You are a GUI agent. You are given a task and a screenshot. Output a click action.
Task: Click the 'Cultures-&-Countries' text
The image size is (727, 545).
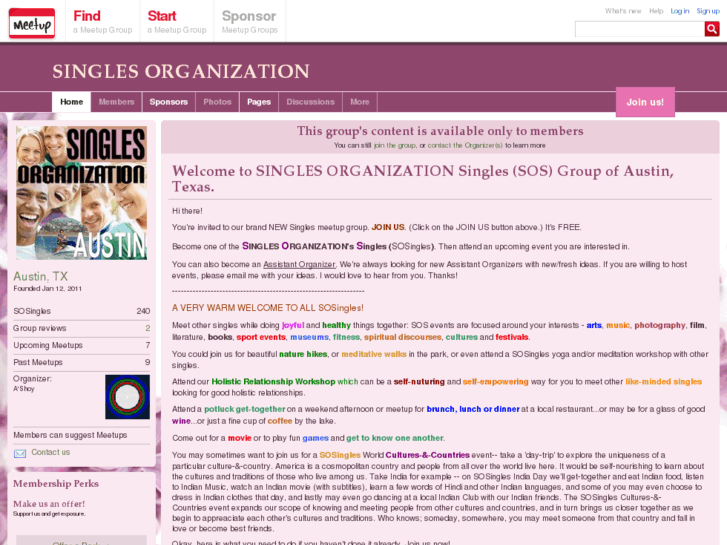tap(427, 455)
